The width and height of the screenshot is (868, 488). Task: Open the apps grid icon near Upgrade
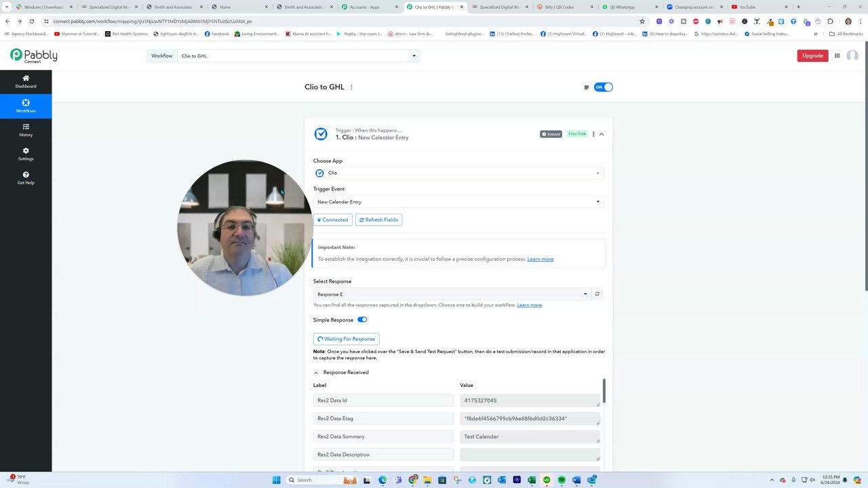[837, 56]
